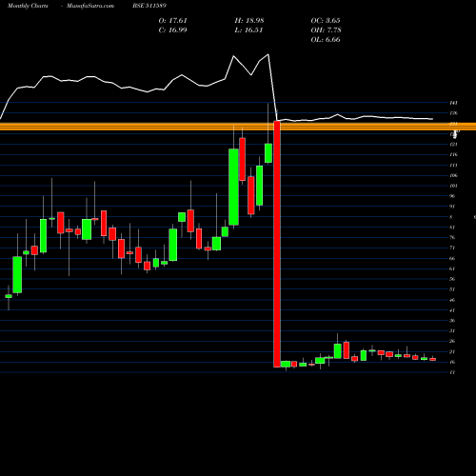The width and height of the screenshot is (476, 476).
Task: Click the price axis label '76'
Action: pos(452,237)
